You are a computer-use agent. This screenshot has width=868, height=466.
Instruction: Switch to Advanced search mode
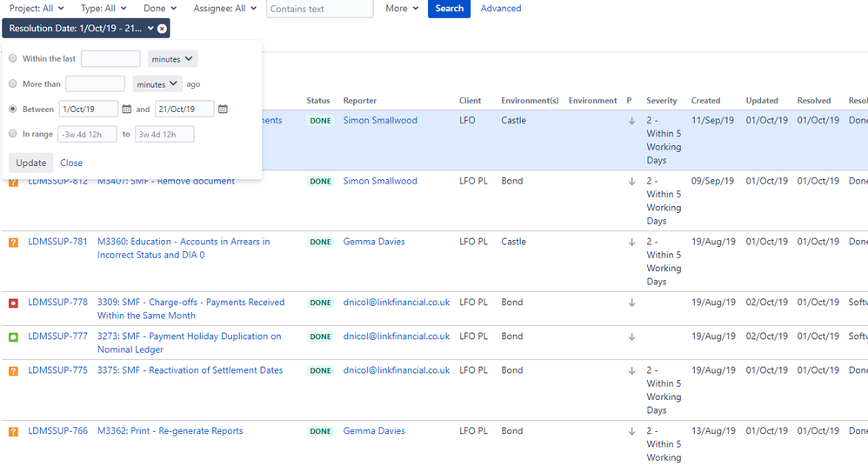coord(500,9)
